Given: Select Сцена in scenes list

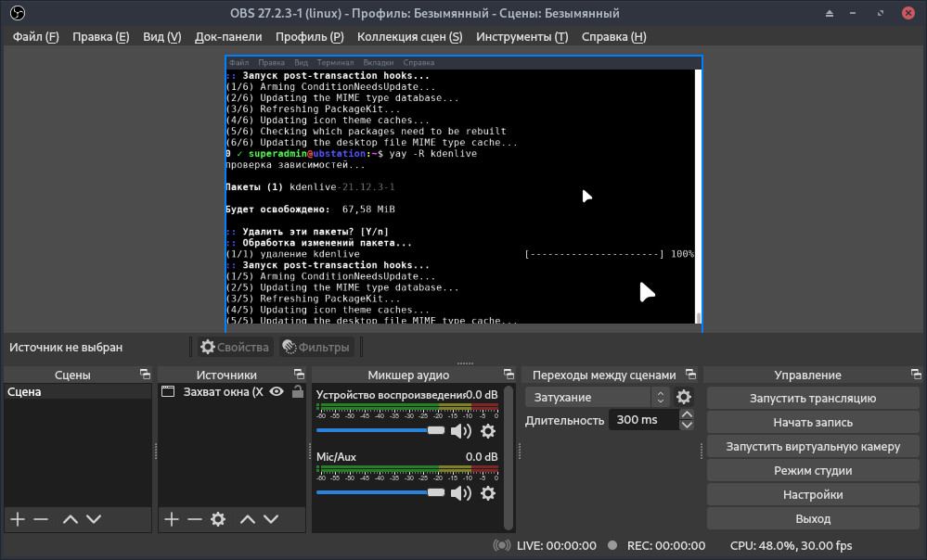Looking at the screenshot, I should click(x=78, y=391).
